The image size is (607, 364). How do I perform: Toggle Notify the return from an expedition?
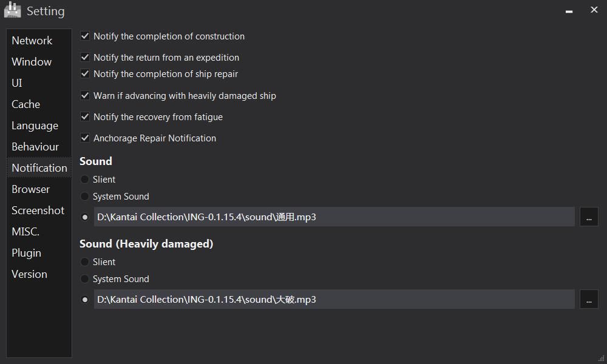point(85,57)
